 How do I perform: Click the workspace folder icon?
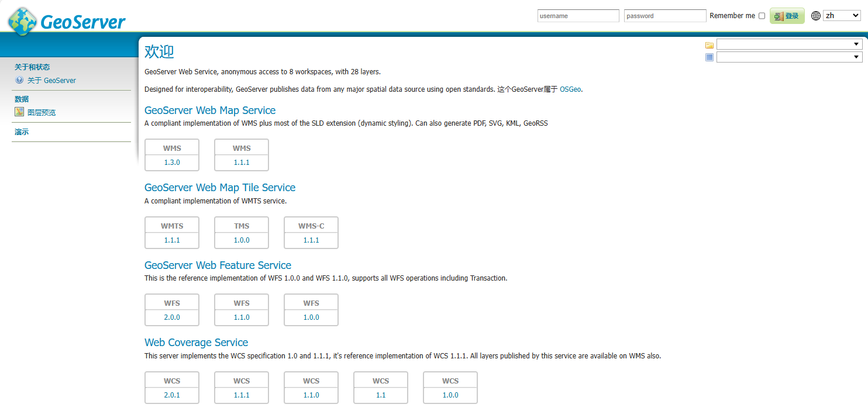click(x=709, y=45)
